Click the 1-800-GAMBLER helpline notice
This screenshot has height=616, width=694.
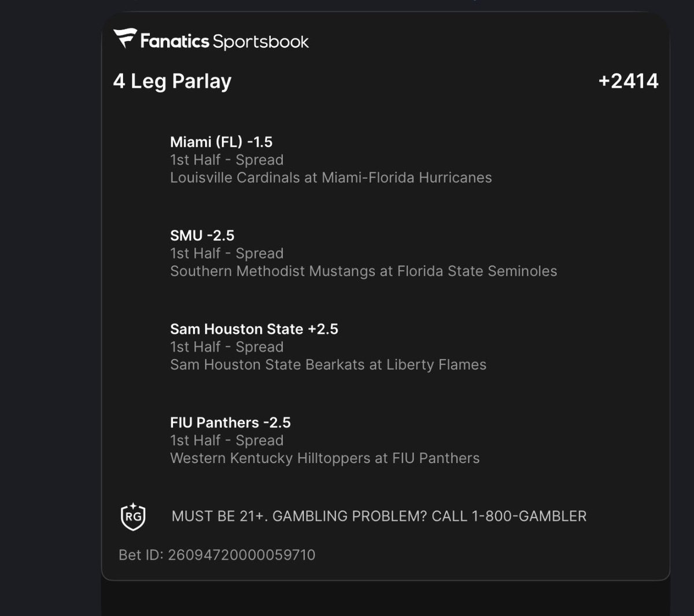[430, 517]
